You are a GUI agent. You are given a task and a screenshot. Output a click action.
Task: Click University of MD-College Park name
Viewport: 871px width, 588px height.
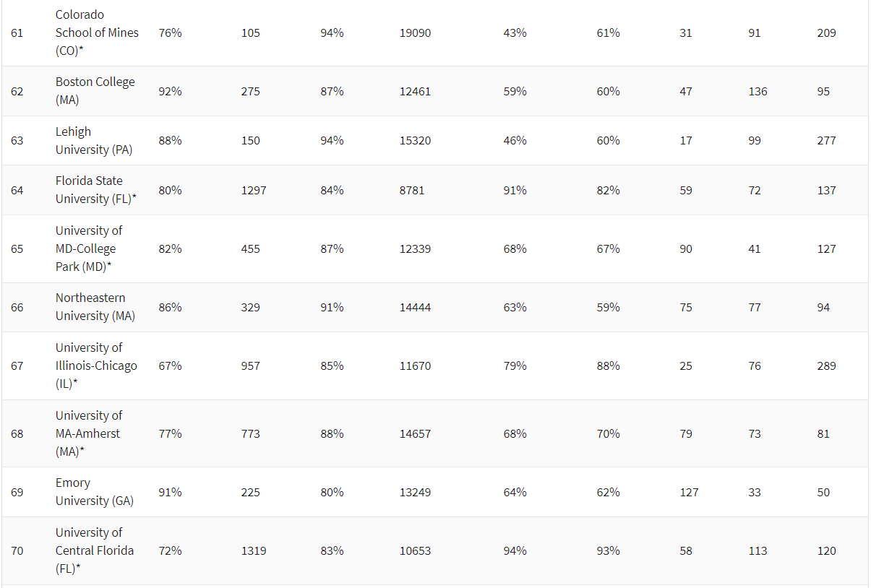click(x=89, y=248)
